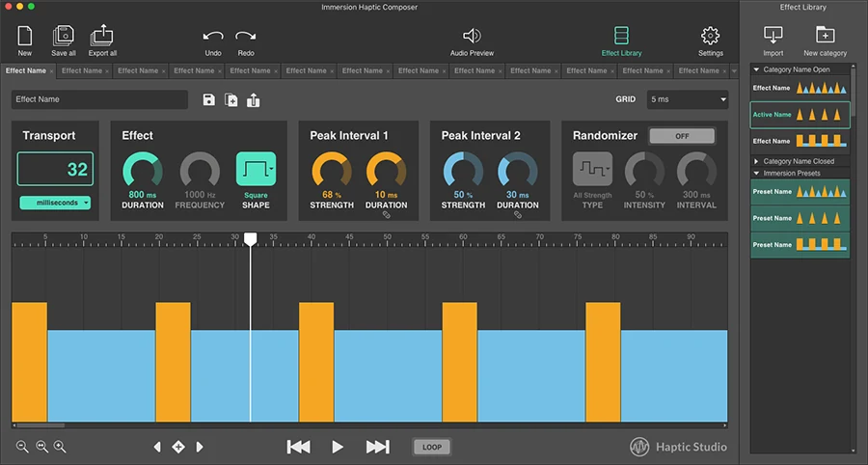Click the Effect Library vertical scrollbar
The image size is (868, 465).
point(854,92)
